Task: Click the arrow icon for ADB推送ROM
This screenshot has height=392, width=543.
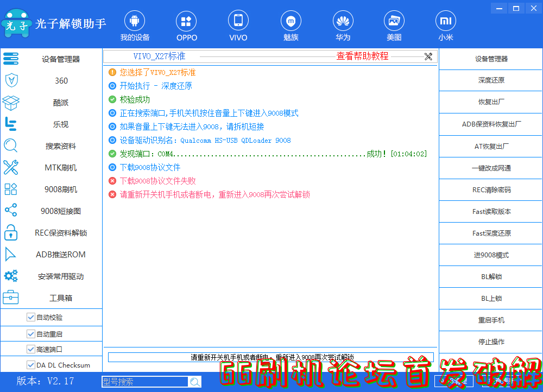Action: 10,254
